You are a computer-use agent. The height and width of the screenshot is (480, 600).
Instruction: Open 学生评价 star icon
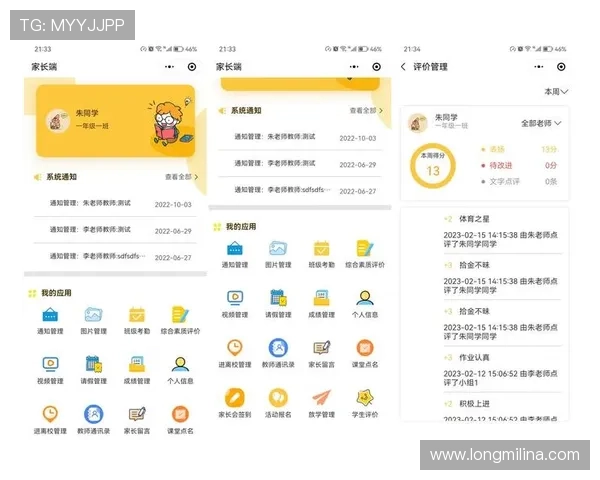365,397
